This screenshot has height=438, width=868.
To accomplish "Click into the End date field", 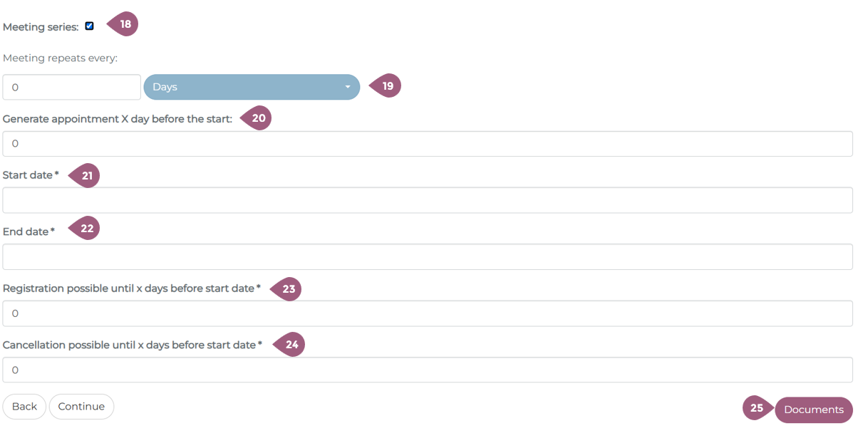I will [428, 257].
